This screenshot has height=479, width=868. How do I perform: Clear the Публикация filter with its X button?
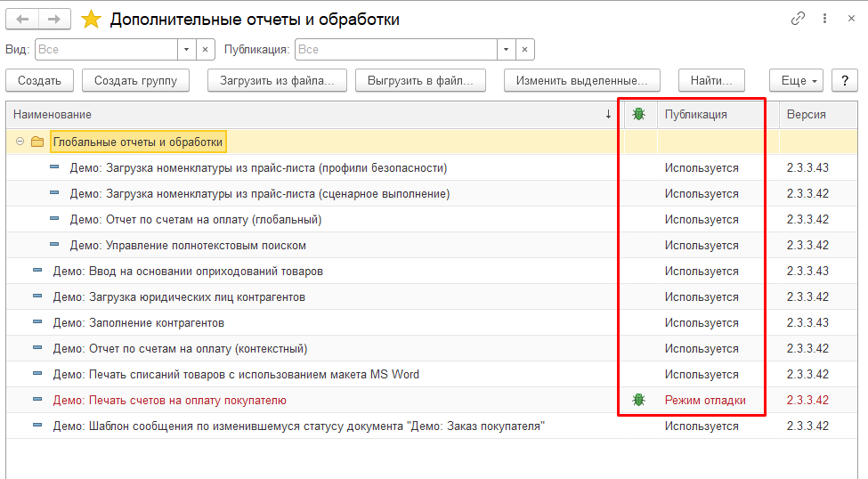pyautogui.click(x=524, y=49)
